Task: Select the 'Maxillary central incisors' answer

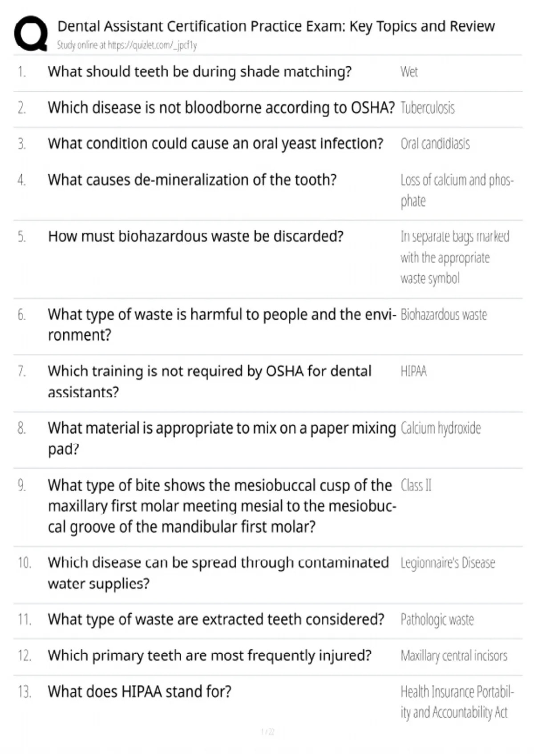Action: 453,655
